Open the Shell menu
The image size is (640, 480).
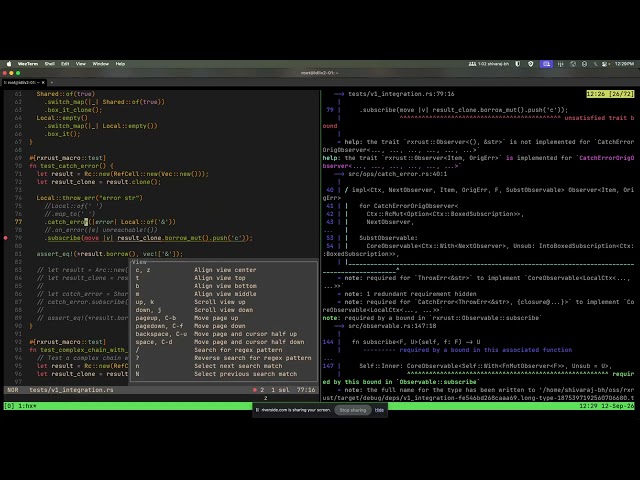50,64
